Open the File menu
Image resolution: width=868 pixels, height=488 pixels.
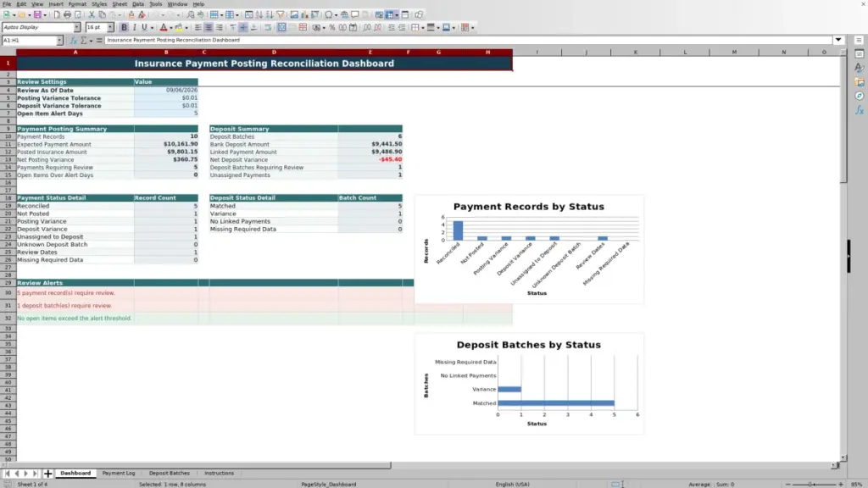[x=7, y=4]
